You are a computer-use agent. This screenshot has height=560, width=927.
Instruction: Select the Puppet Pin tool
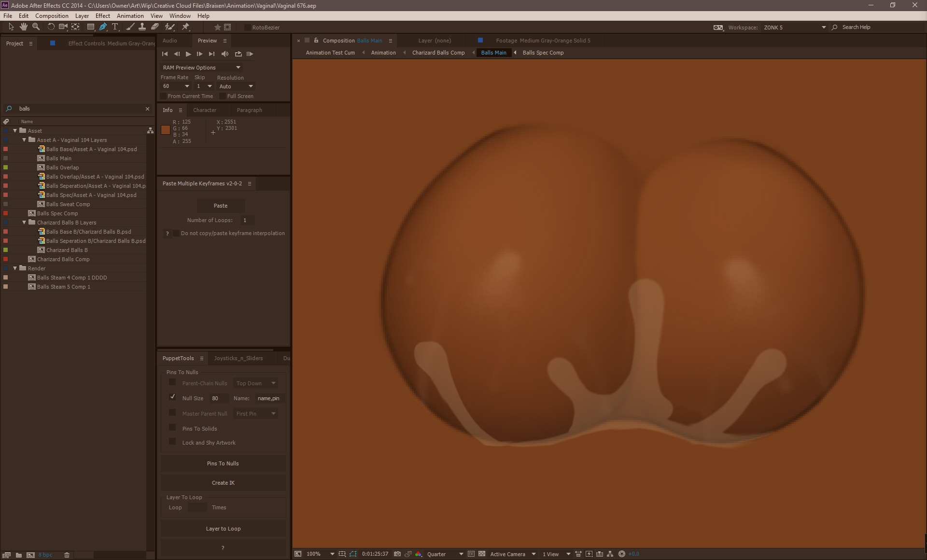185,27
